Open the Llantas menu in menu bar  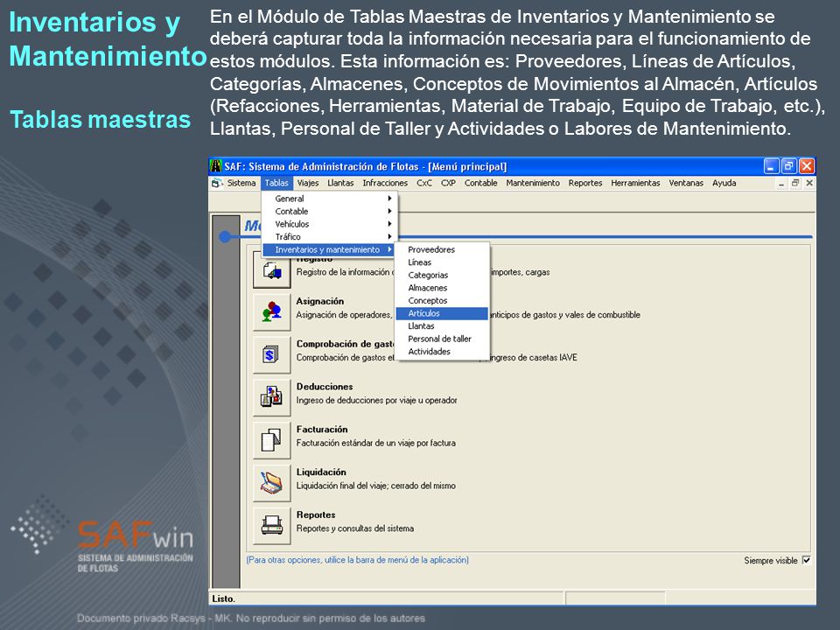point(340,183)
